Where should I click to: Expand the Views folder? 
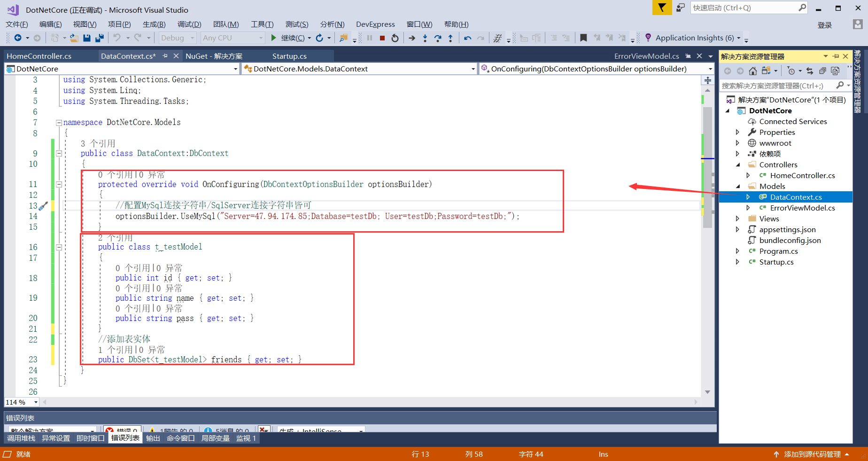click(737, 219)
